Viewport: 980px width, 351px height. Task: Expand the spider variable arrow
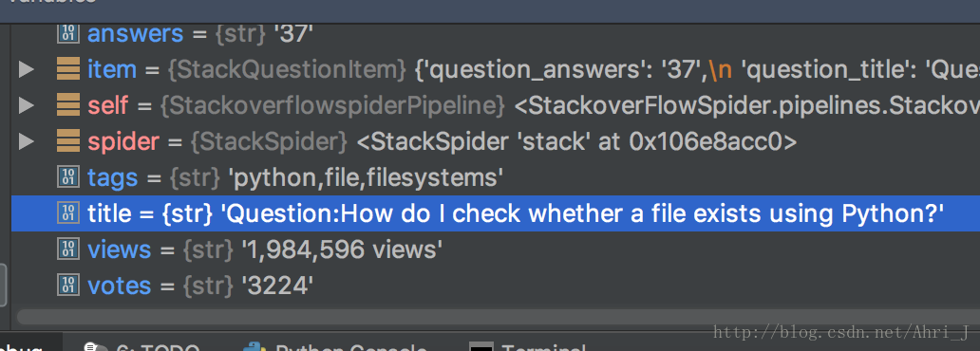pos(26,141)
